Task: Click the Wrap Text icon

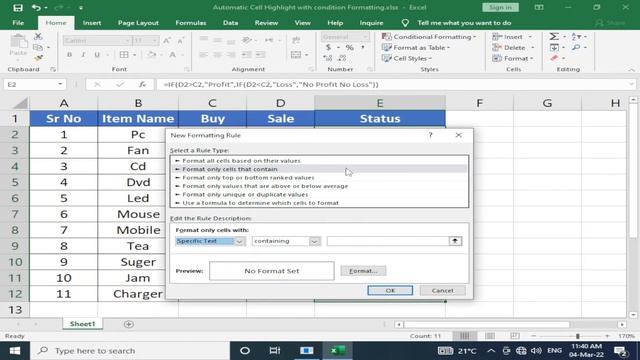Action: point(296,40)
